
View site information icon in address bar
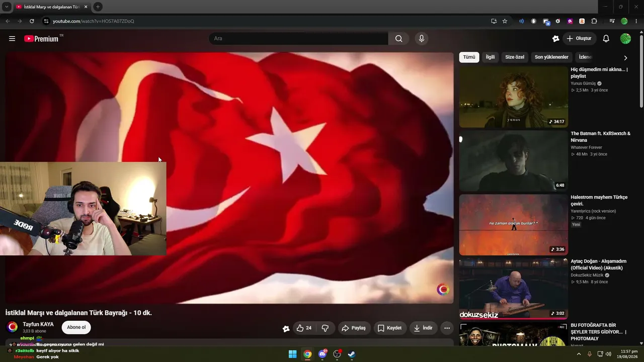[46, 21]
